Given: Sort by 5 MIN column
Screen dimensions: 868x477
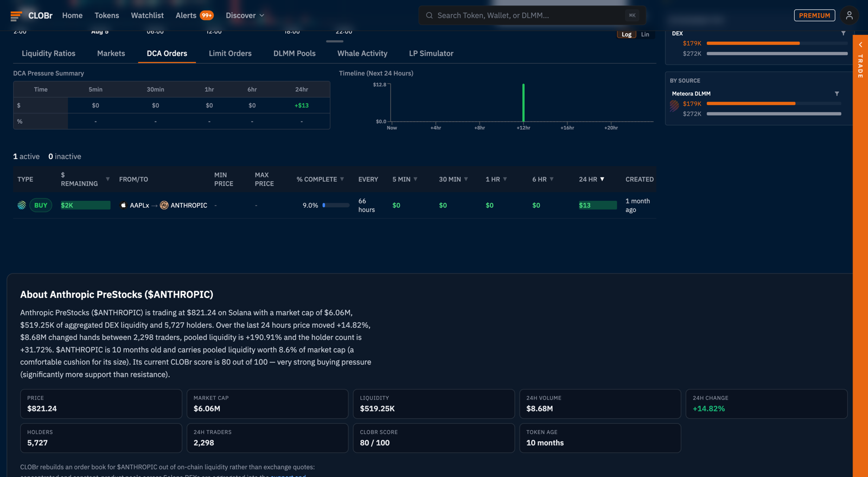Looking at the screenshot, I should tap(405, 179).
